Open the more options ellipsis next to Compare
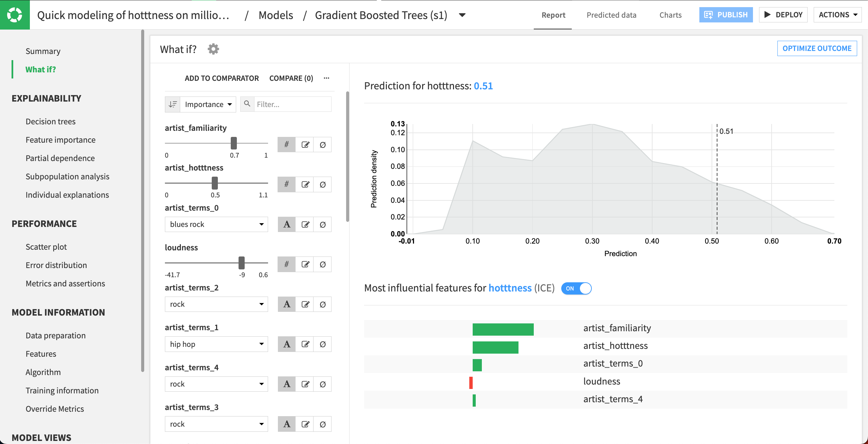Image resolution: width=868 pixels, height=444 pixels. click(326, 78)
